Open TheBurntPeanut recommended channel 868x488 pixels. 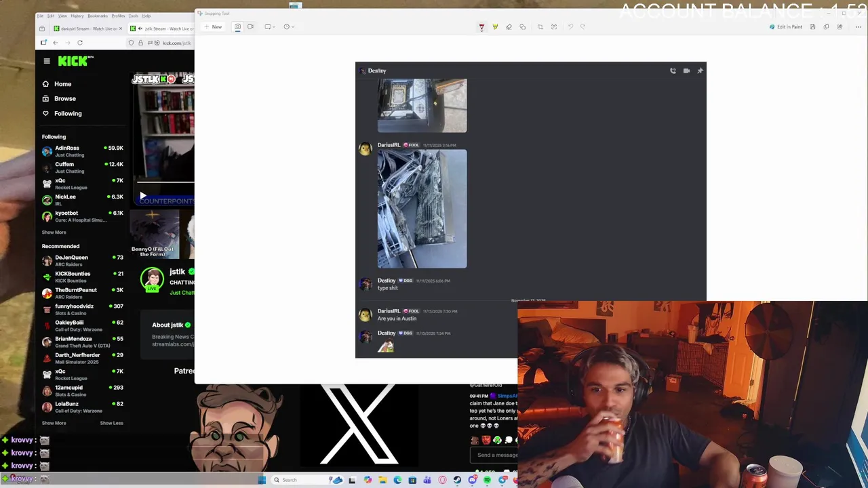82,293
